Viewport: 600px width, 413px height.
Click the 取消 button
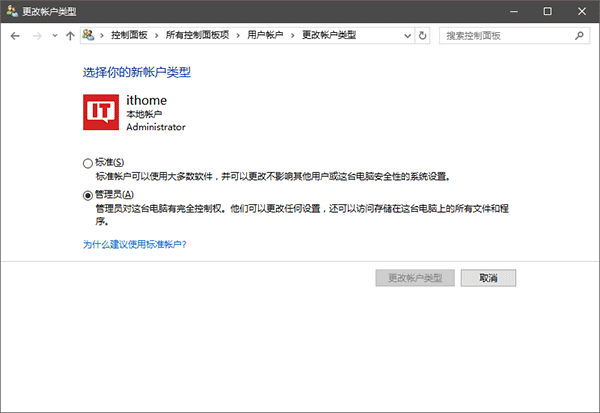pyautogui.click(x=488, y=278)
